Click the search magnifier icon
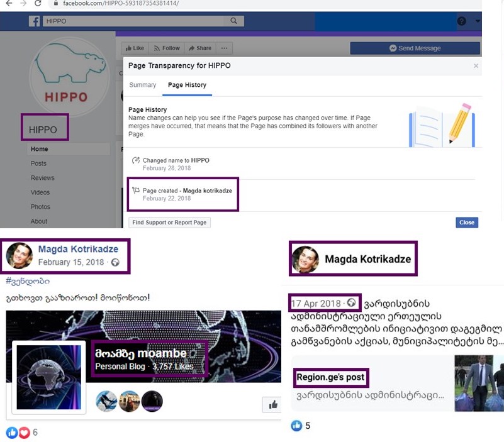The image size is (504, 442). click(x=233, y=21)
